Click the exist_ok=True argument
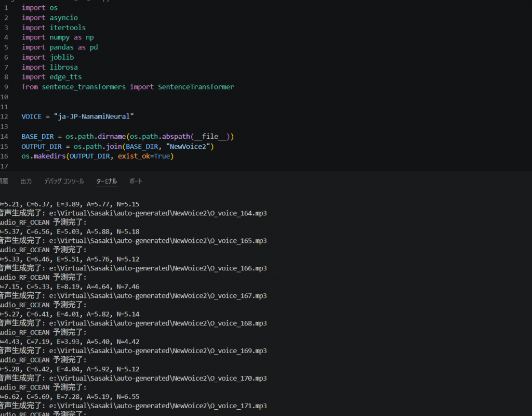The width and height of the screenshot is (532, 416). coord(144,156)
